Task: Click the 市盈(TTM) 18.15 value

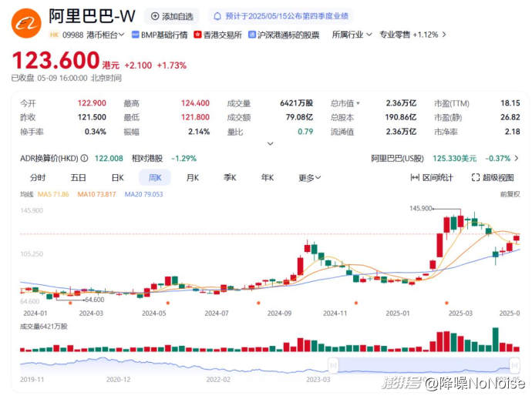Action: (x=510, y=103)
